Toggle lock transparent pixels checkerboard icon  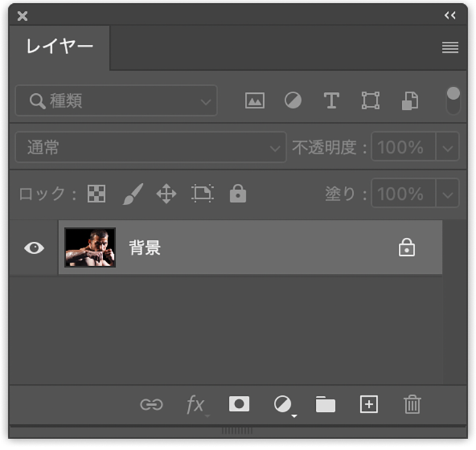[x=96, y=194]
